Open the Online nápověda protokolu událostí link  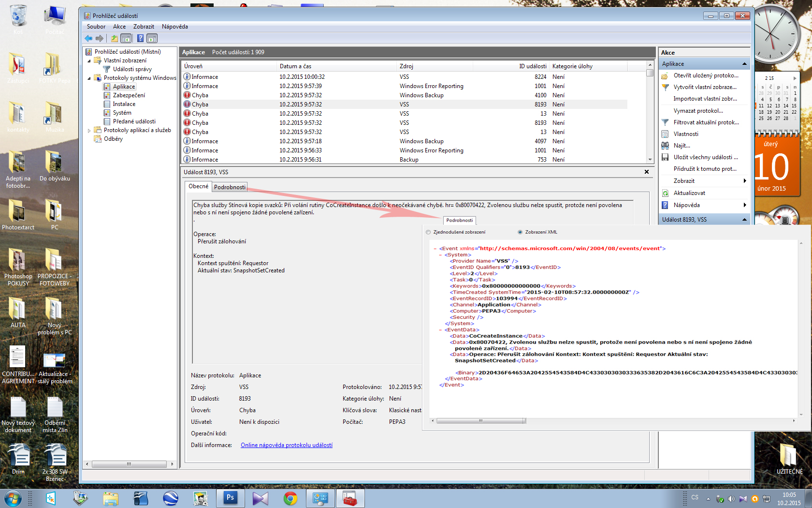coord(287,445)
